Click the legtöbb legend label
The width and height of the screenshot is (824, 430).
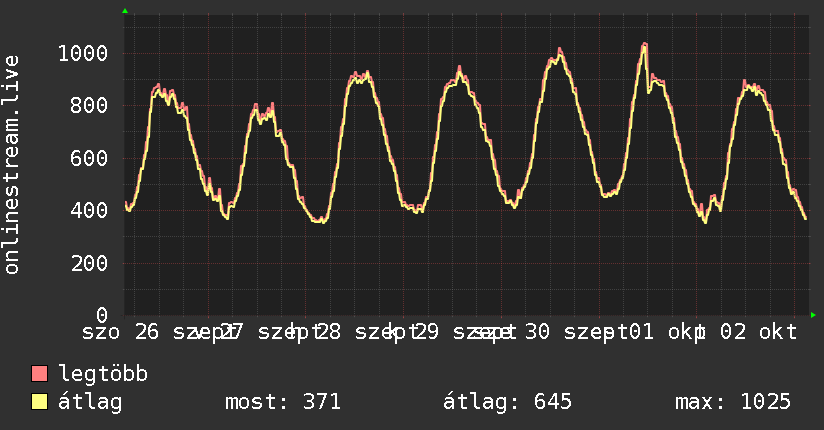[103, 374]
